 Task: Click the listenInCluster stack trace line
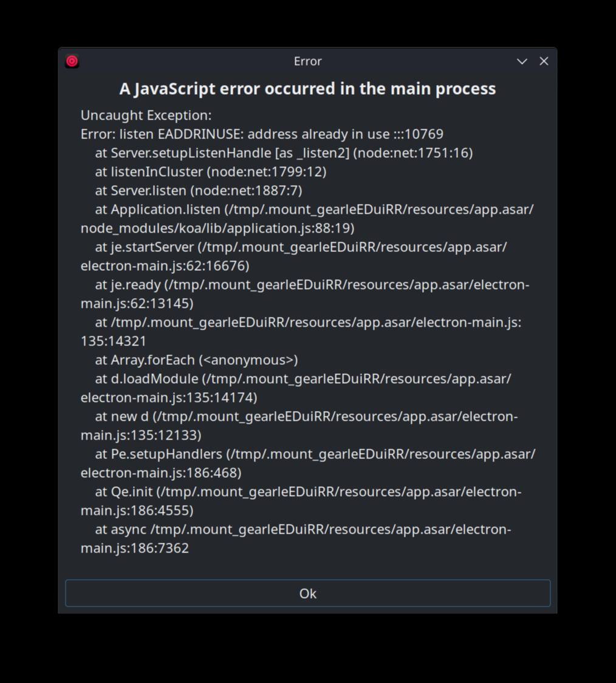click(x=211, y=172)
